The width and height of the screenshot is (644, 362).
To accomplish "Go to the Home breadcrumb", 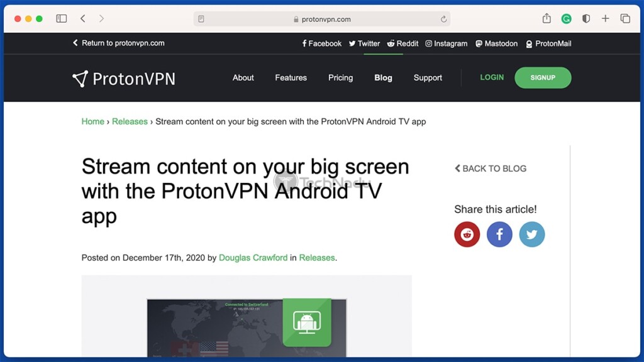I will [x=93, y=121].
